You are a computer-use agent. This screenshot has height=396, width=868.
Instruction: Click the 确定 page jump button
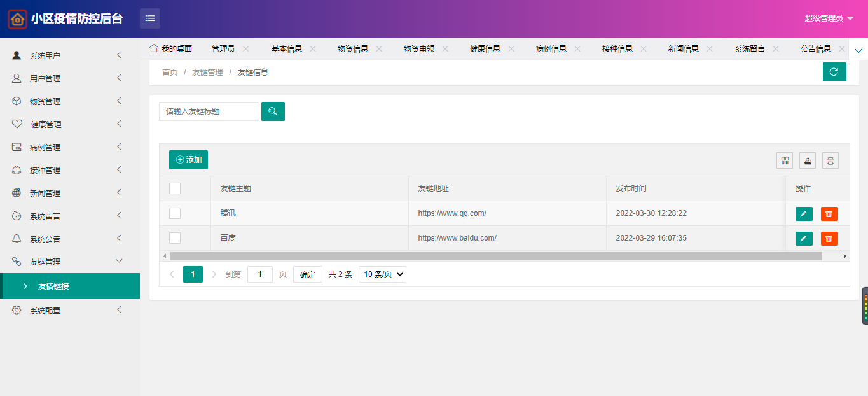click(x=308, y=274)
